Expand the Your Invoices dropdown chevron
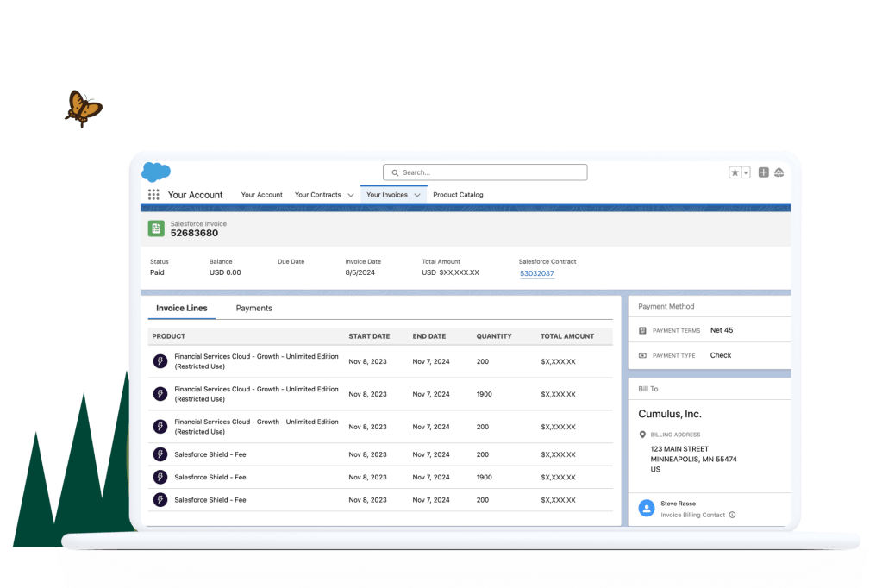This screenshot has height=588, width=882. 417,195
